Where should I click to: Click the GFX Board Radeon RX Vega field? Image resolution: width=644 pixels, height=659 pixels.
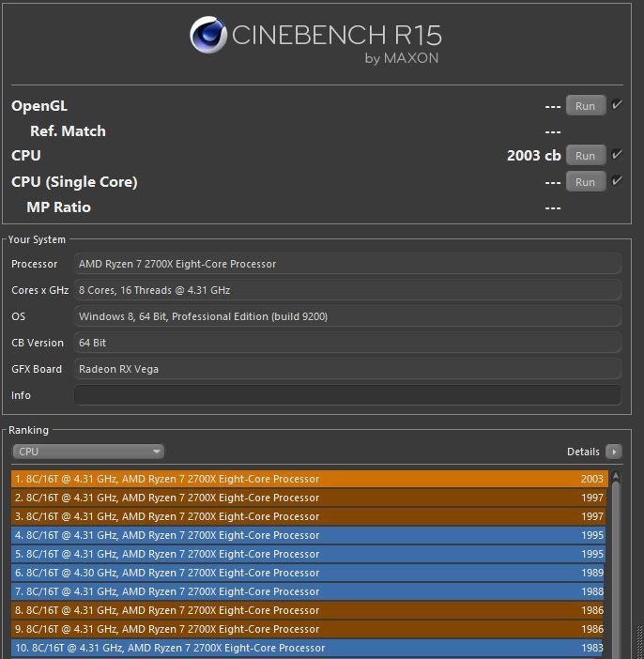tap(347, 369)
